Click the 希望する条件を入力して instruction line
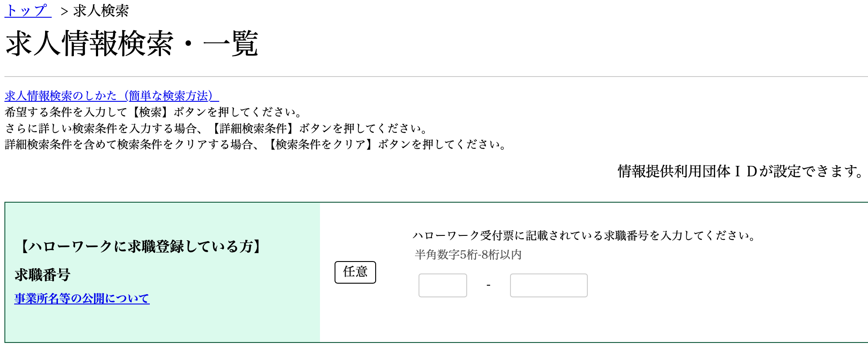The height and width of the screenshot is (354, 868). coord(153,112)
